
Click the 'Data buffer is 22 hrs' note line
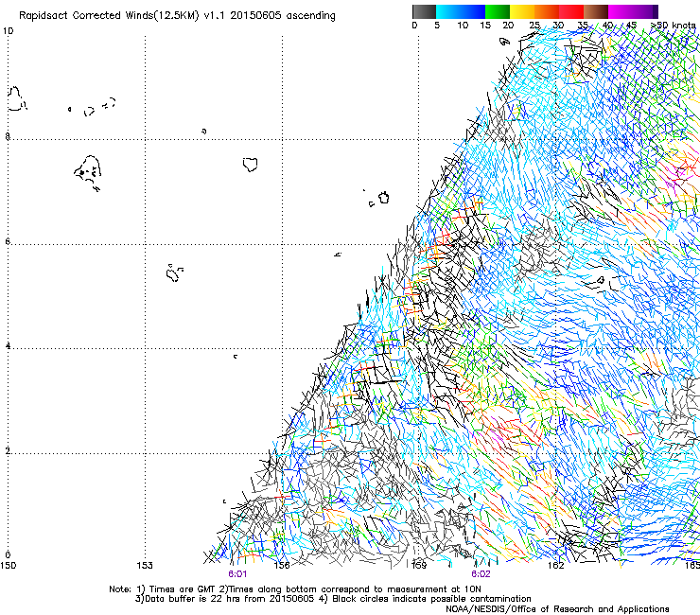[x=333, y=599]
